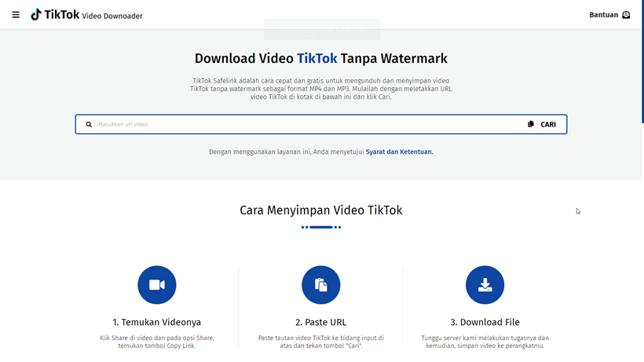Click the TikTok logo icon
The image size is (644, 362).
tap(36, 14)
